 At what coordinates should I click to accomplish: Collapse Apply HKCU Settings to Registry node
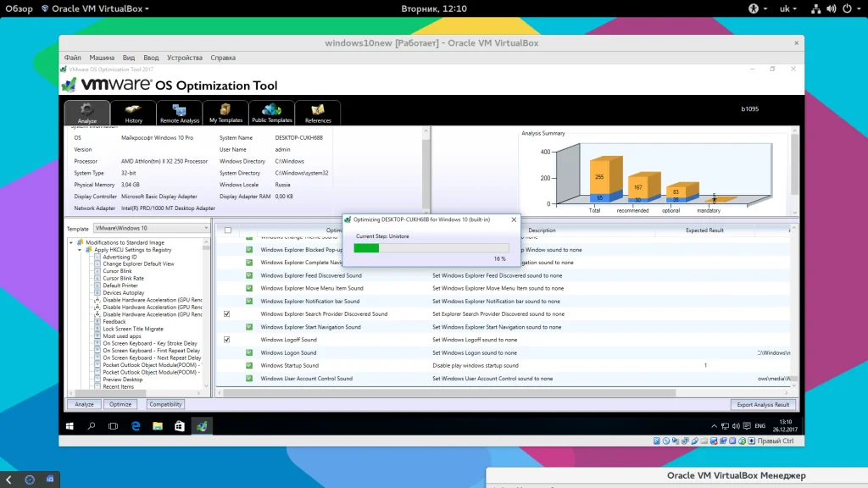click(81, 250)
